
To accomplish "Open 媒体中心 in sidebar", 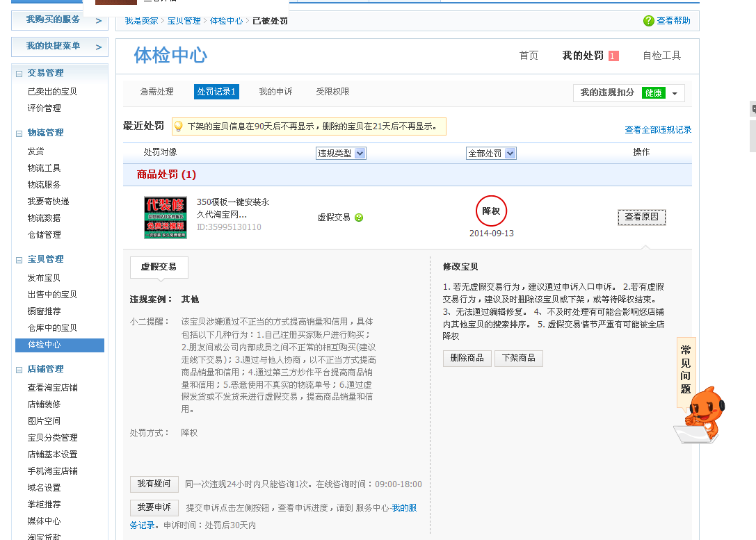I will (x=44, y=522).
